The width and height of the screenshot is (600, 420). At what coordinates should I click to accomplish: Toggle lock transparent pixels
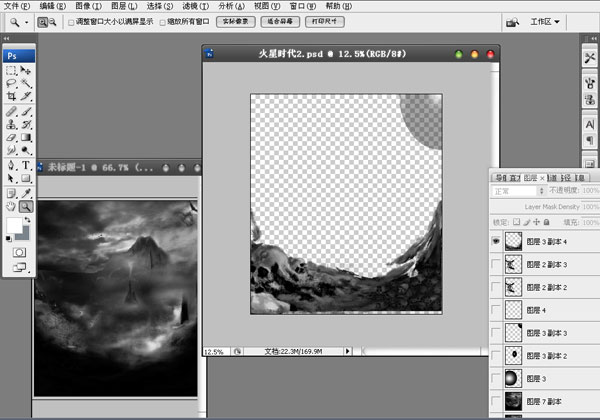(x=517, y=222)
